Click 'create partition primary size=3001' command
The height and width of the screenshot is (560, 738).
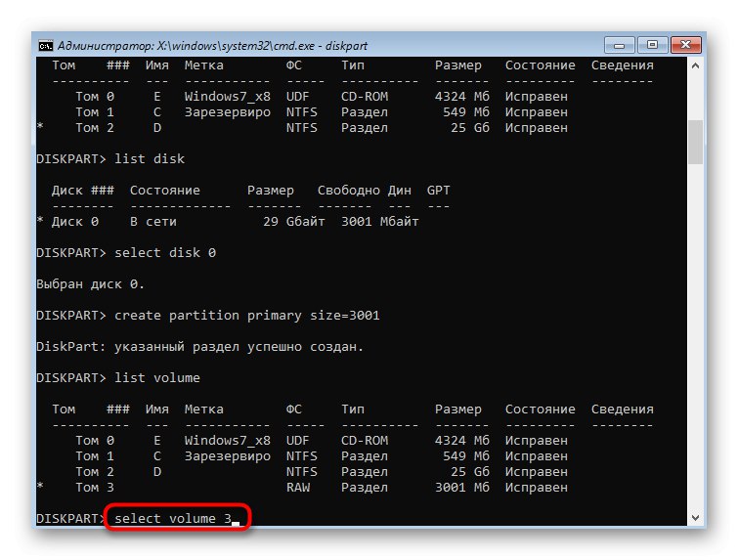[x=247, y=316]
